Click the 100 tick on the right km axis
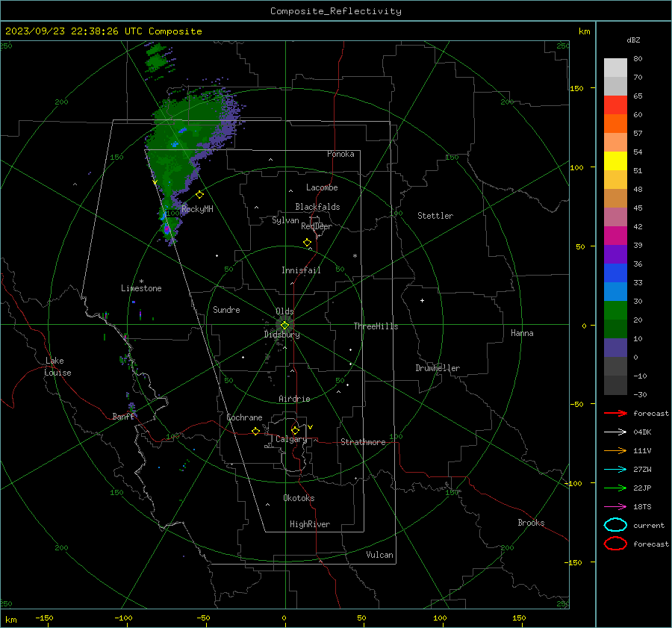The height and width of the screenshot is (628, 672). 576,167
